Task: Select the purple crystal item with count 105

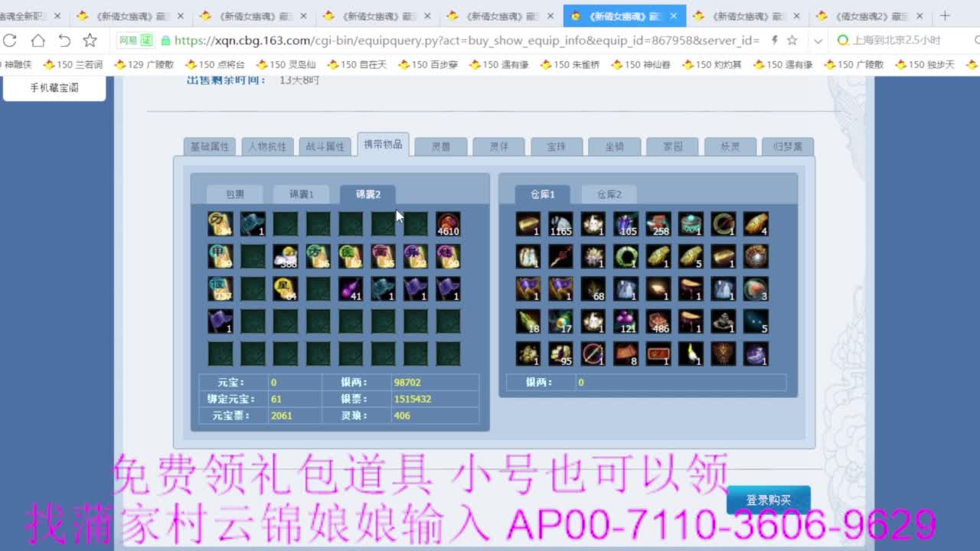Action: click(626, 223)
